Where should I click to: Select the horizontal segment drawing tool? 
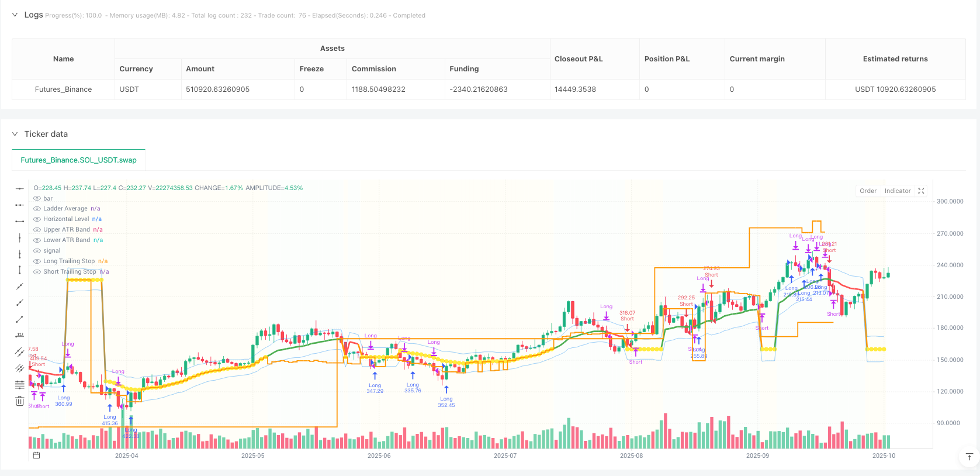[19, 221]
